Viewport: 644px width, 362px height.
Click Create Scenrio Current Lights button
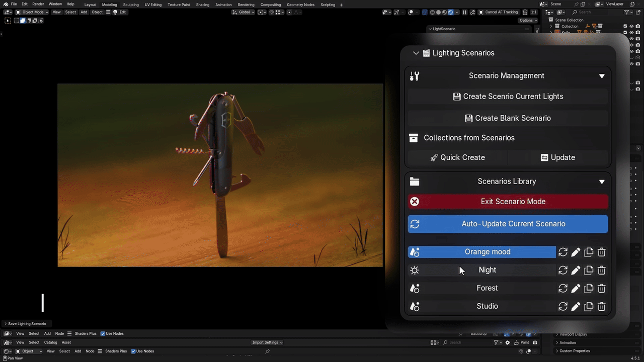(x=508, y=97)
